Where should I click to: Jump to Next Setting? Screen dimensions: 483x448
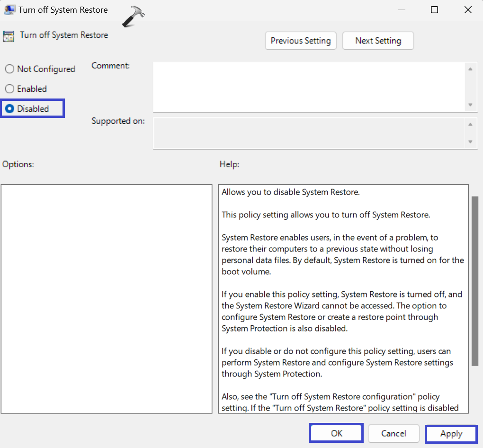(x=378, y=41)
